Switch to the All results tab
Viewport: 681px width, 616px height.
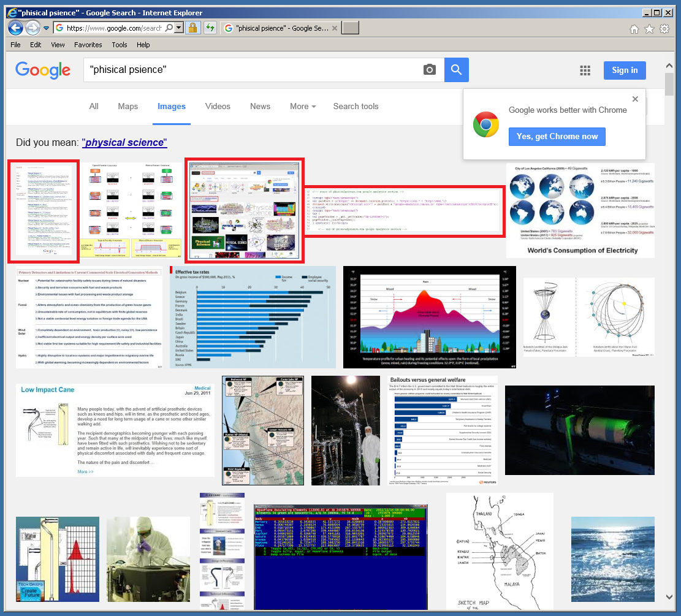click(94, 107)
